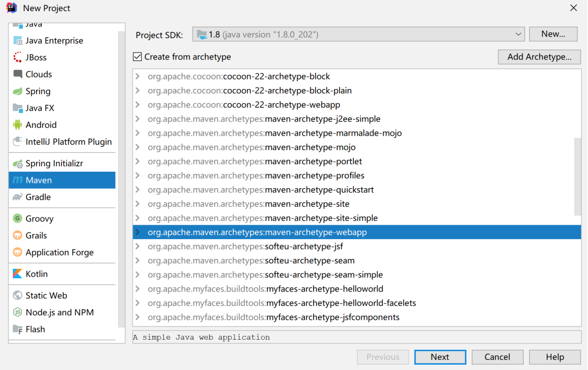Click the Application Forge icon
The width and height of the screenshot is (588, 370).
pos(18,252)
